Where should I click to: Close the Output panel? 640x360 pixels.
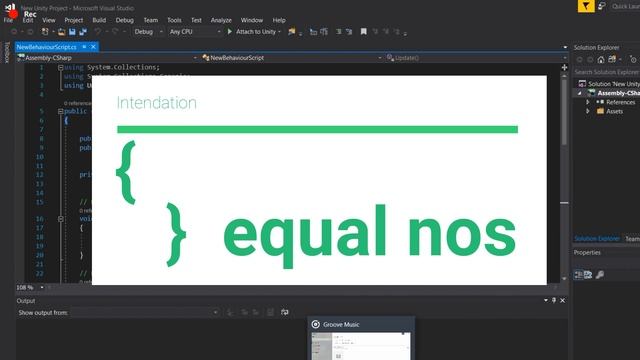(562, 300)
